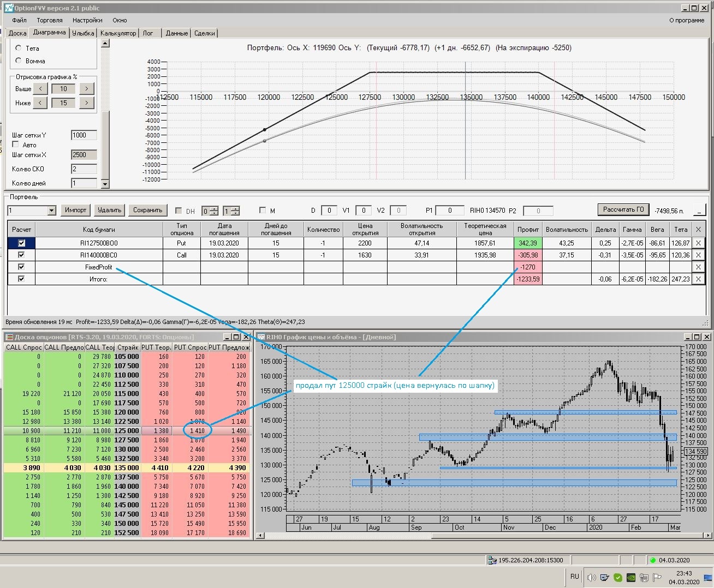Toggle the M checkbox
Screen dimensions: 714x588
pyautogui.click(x=263, y=210)
